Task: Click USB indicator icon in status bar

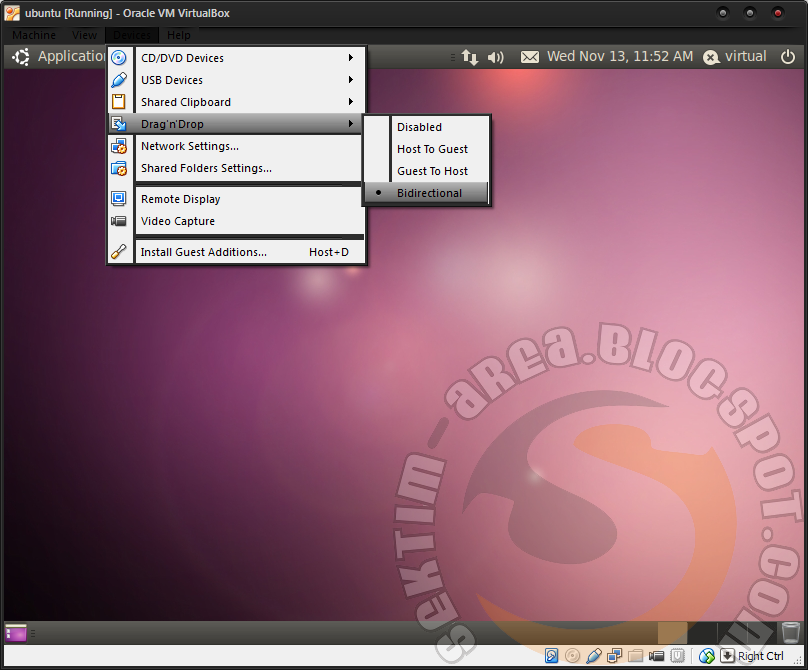Action: pyautogui.click(x=594, y=656)
